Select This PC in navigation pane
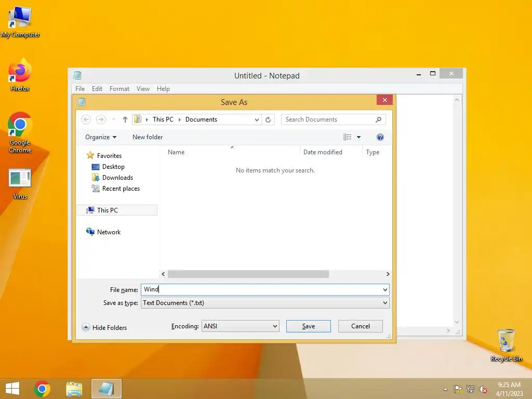This screenshot has width=532, height=399. [x=117, y=210]
